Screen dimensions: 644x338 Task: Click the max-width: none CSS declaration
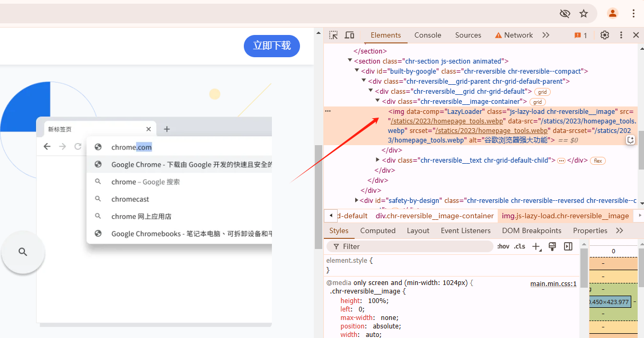pos(369,318)
